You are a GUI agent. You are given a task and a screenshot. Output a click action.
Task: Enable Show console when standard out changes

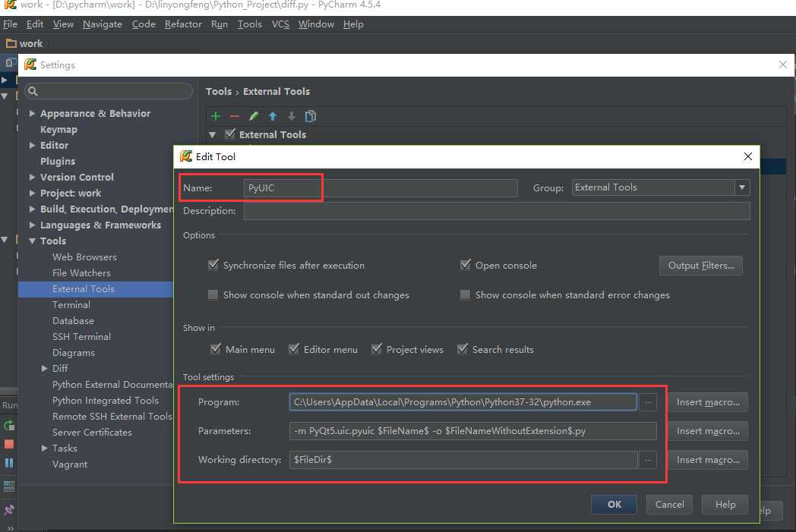point(213,294)
